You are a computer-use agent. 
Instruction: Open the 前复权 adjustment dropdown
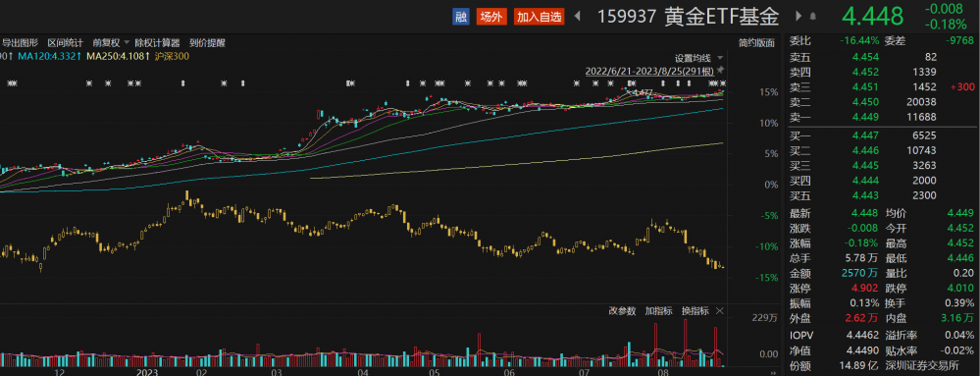[x=111, y=43]
